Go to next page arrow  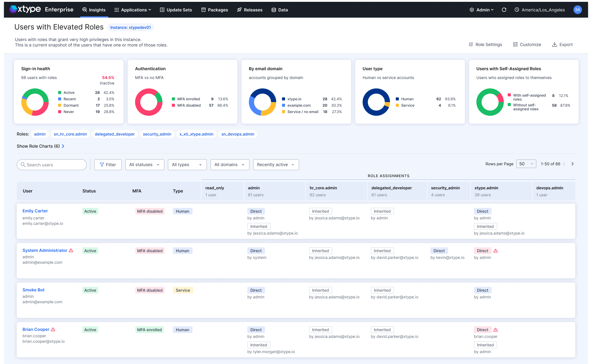(x=573, y=164)
